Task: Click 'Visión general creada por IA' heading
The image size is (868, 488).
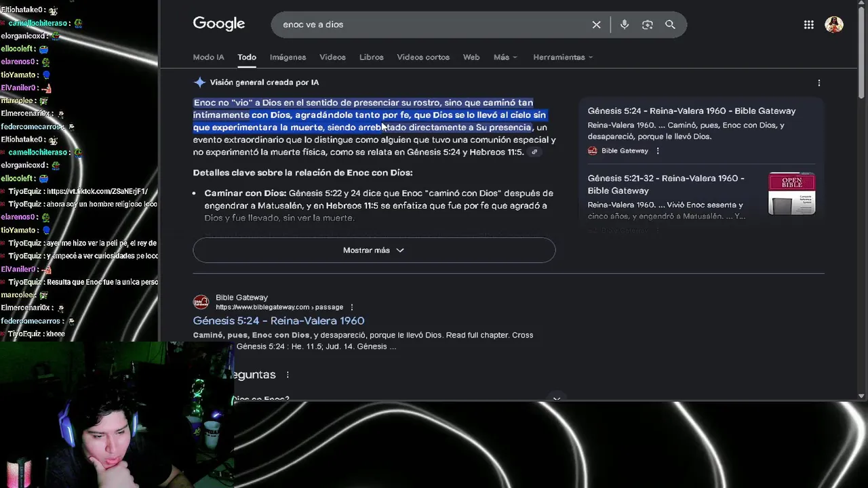Action: [x=264, y=83]
